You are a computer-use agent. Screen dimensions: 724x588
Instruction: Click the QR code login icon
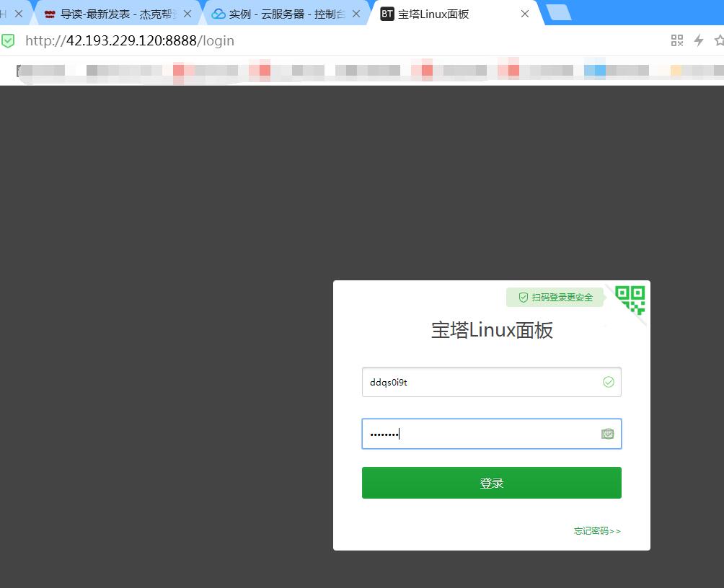pos(630,300)
